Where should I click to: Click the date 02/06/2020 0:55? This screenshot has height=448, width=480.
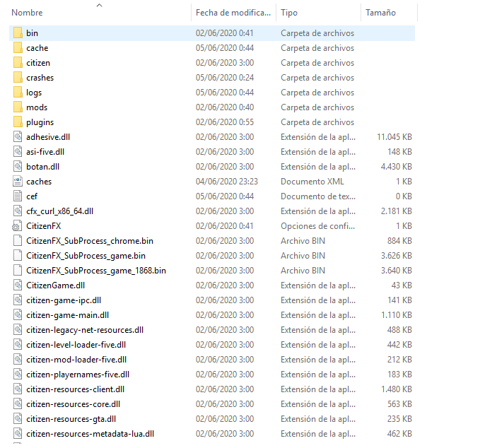(225, 122)
